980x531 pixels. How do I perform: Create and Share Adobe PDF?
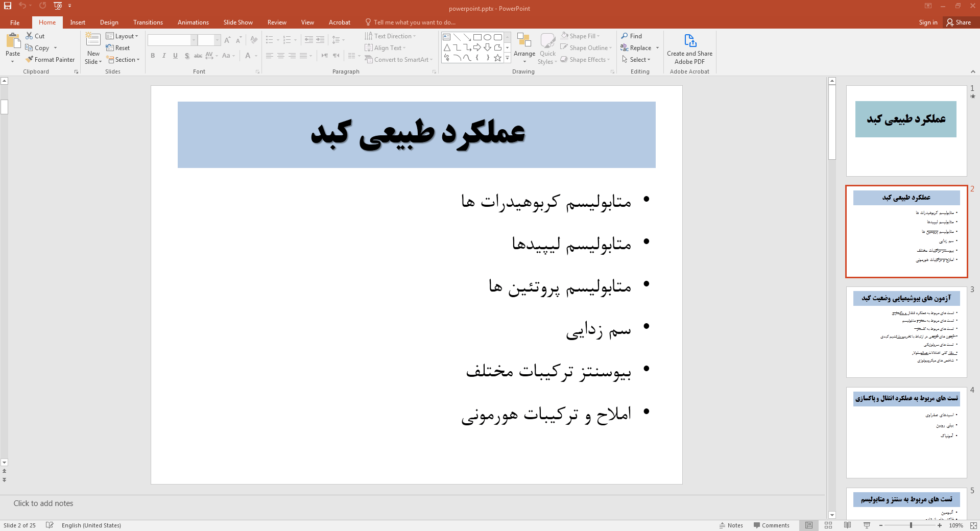(x=689, y=49)
